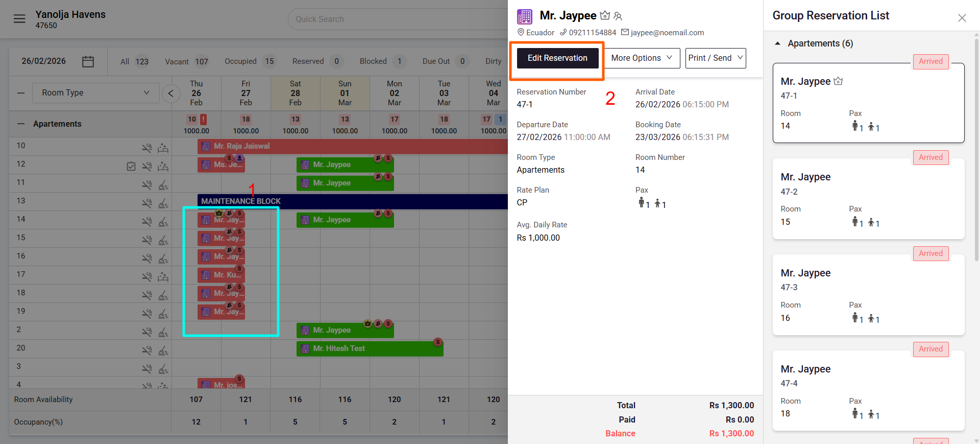Open green Mr. Jaypee booking in room 11
Image resolution: width=980 pixels, height=444 pixels.
345,183
